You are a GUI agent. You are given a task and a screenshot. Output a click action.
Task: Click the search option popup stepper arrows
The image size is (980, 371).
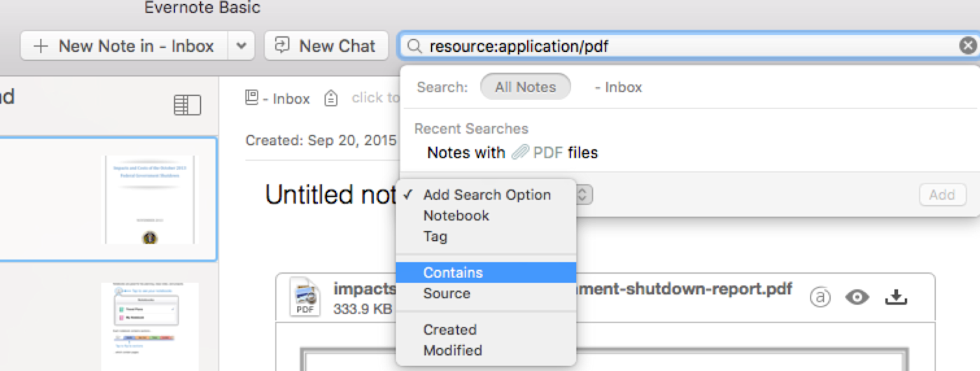584,195
